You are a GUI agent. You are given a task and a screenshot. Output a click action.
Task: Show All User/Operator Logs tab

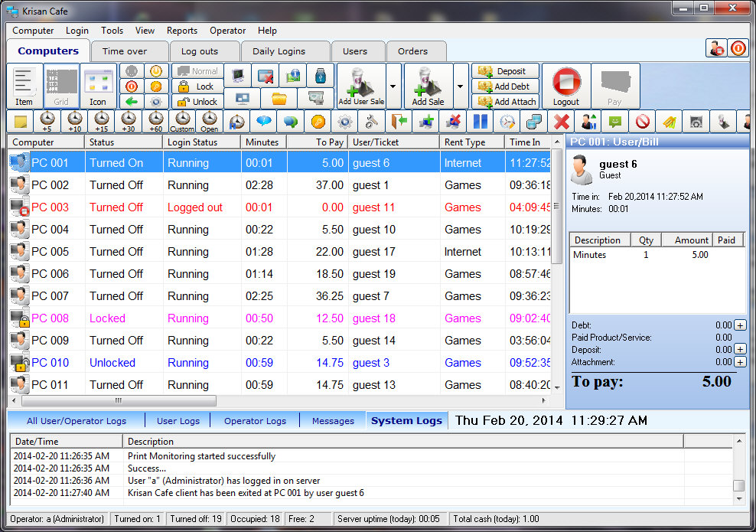point(77,421)
